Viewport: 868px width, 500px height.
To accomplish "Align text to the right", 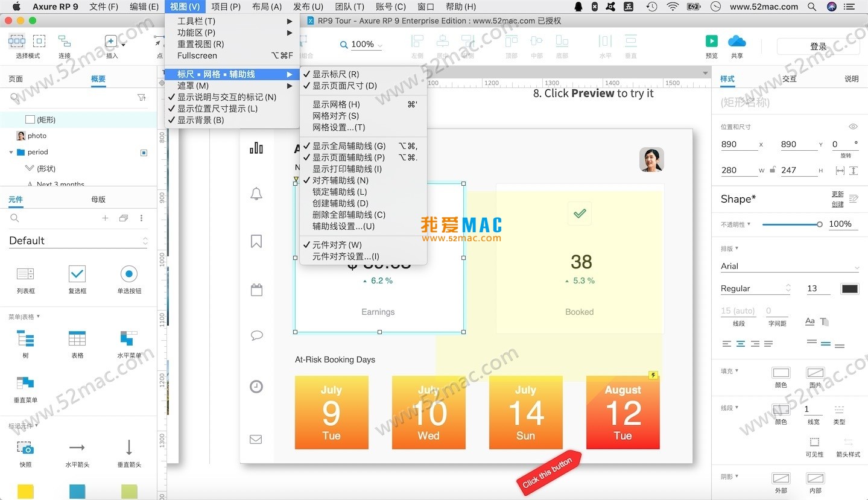I will click(x=754, y=344).
